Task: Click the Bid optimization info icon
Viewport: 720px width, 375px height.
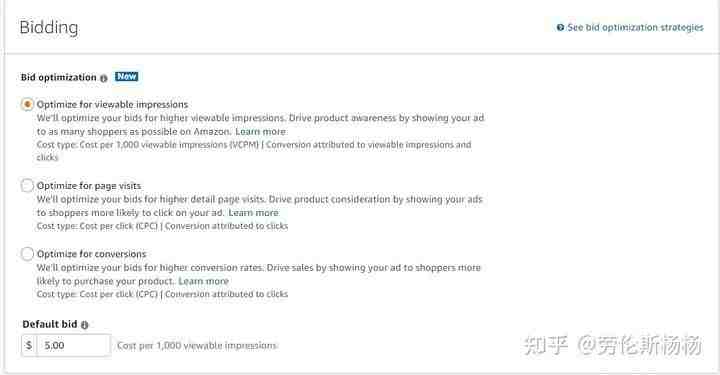Action: pos(104,78)
